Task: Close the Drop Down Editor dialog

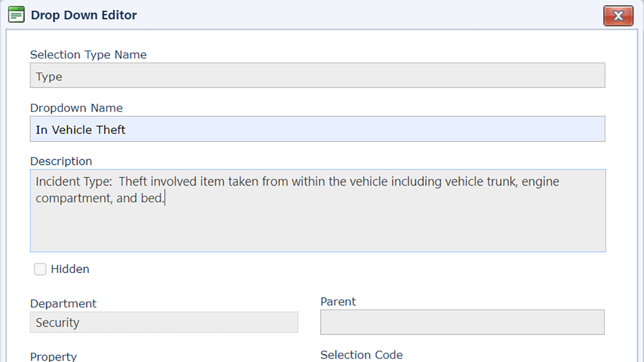Action: click(x=618, y=16)
